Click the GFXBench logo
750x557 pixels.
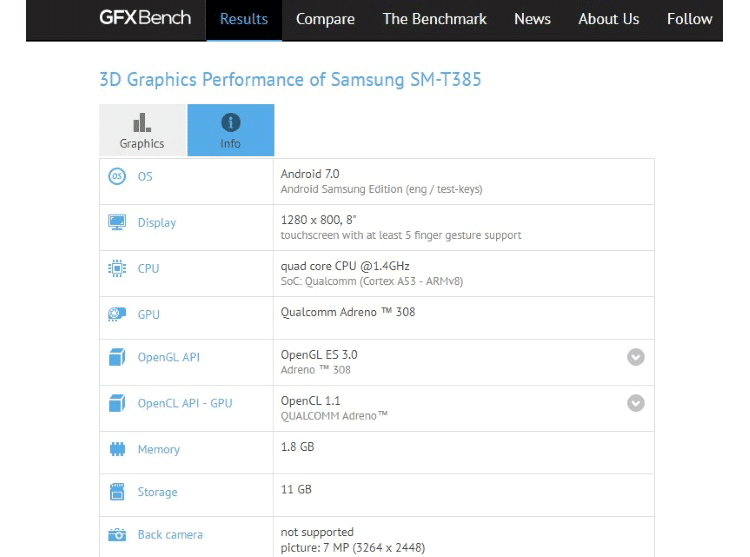coord(145,18)
